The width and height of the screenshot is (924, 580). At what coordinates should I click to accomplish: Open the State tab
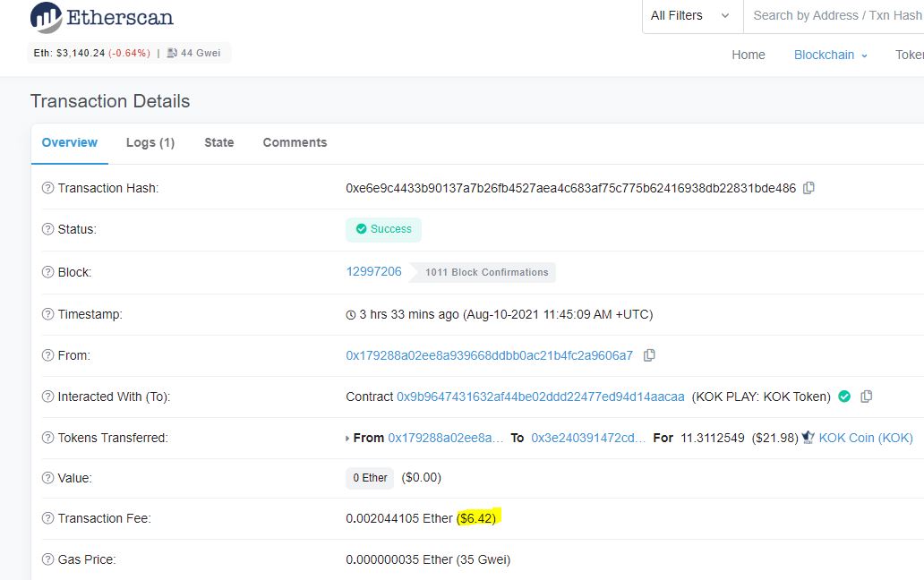coord(218,142)
